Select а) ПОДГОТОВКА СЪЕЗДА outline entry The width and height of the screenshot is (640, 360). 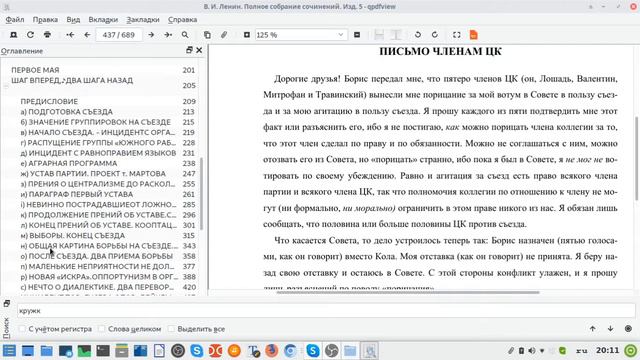67,112
